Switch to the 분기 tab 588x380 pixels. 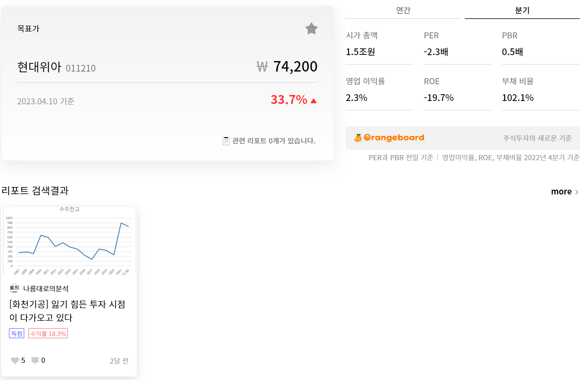(x=522, y=10)
